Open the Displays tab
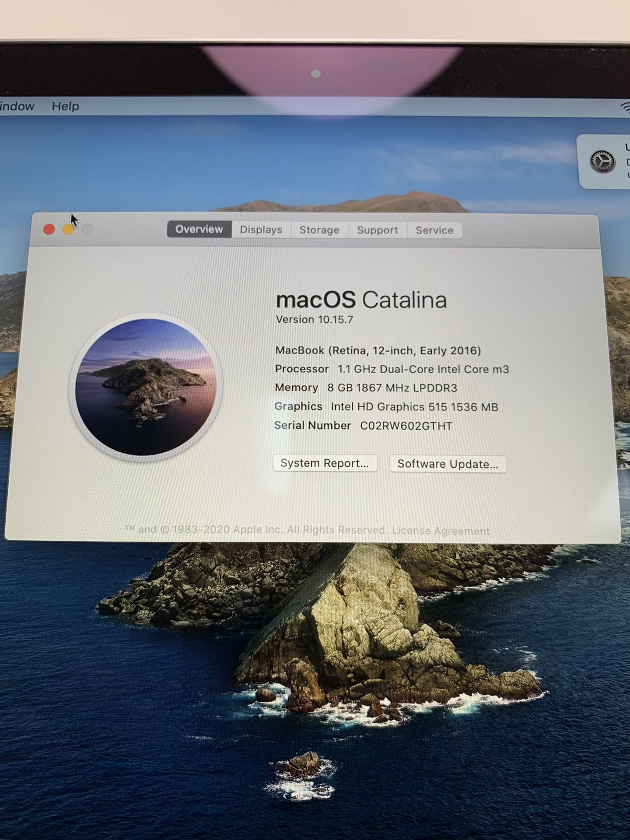This screenshot has height=840, width=630. coord(261,230)
